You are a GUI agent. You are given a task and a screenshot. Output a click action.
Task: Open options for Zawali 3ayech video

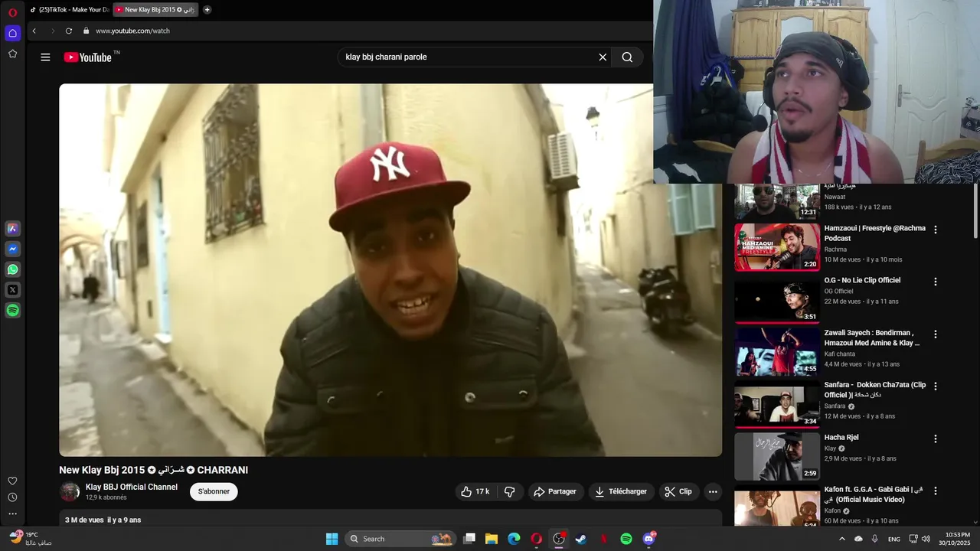[x=935, y=334]
